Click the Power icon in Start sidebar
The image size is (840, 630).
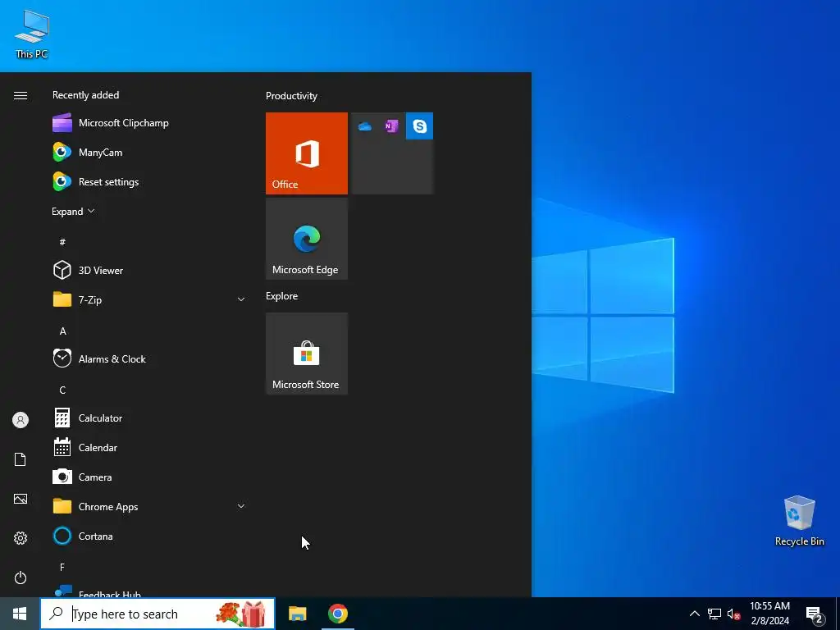click(x=21, y=577)
